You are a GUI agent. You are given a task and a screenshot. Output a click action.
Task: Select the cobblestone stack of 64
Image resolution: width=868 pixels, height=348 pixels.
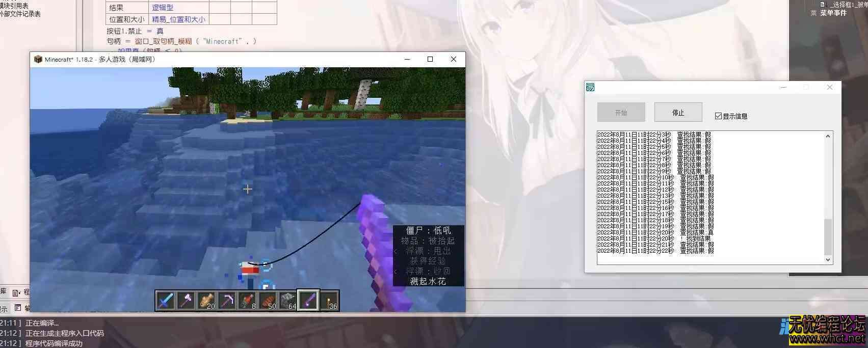coord(288,301)
